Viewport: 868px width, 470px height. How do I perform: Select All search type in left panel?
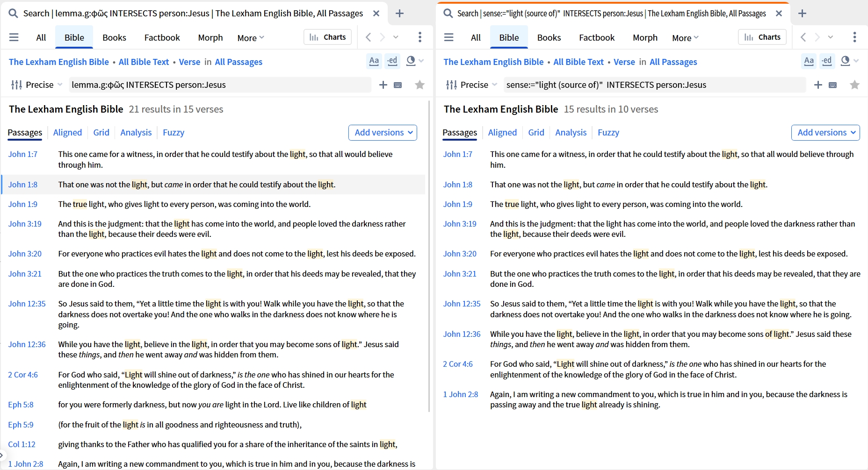pyautogui.click(x=41, y=37)
